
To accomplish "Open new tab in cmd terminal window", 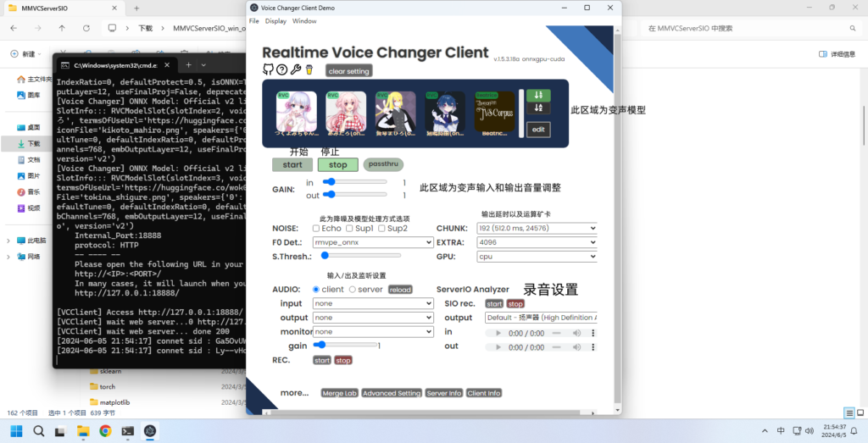I will pos(188,64).
